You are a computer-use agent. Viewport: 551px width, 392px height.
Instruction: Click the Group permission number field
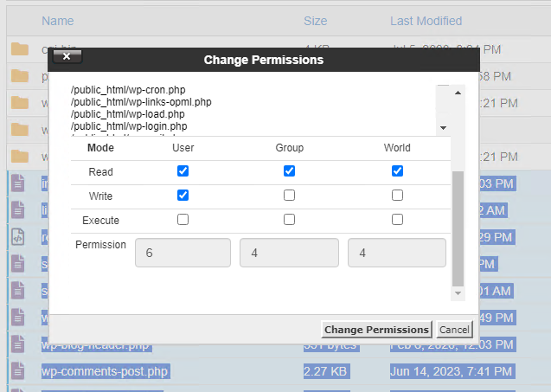pos(289,253)
